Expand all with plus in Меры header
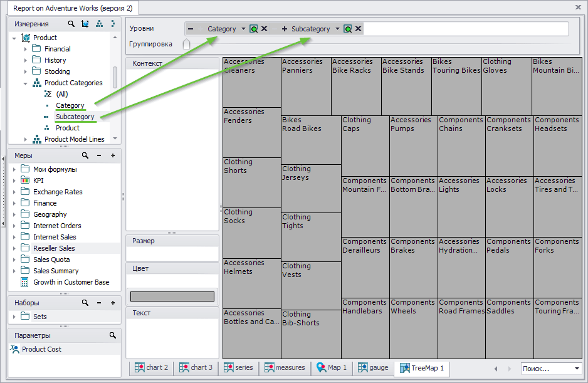588x383 pixels. [x=113, y=155]
